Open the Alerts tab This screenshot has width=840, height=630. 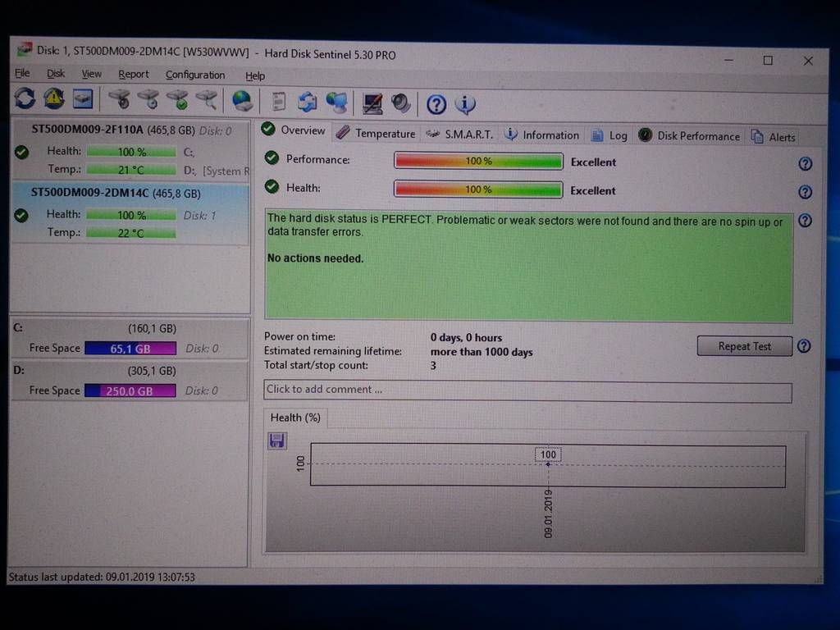(773, 137)
